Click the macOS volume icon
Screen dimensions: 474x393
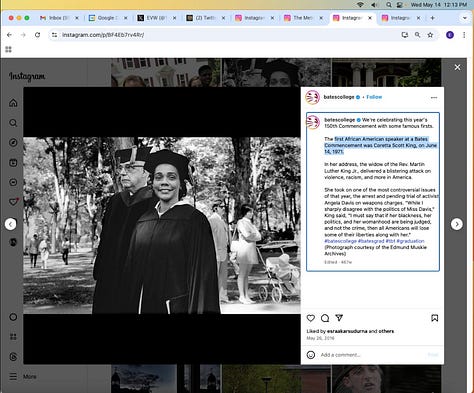(374, 5)
